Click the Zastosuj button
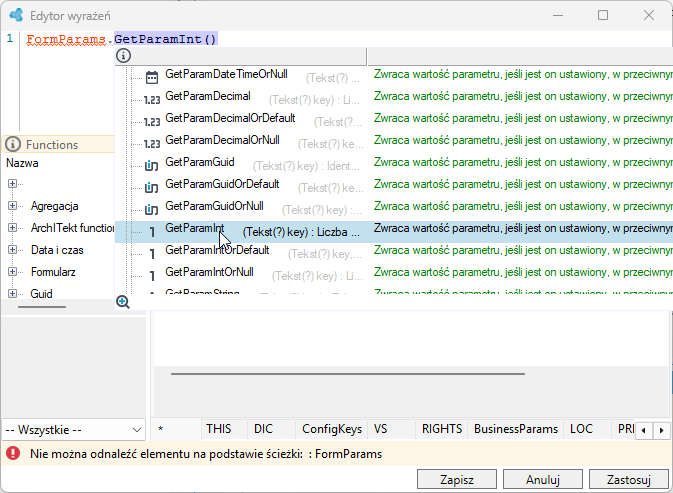 tap(628, 479)
